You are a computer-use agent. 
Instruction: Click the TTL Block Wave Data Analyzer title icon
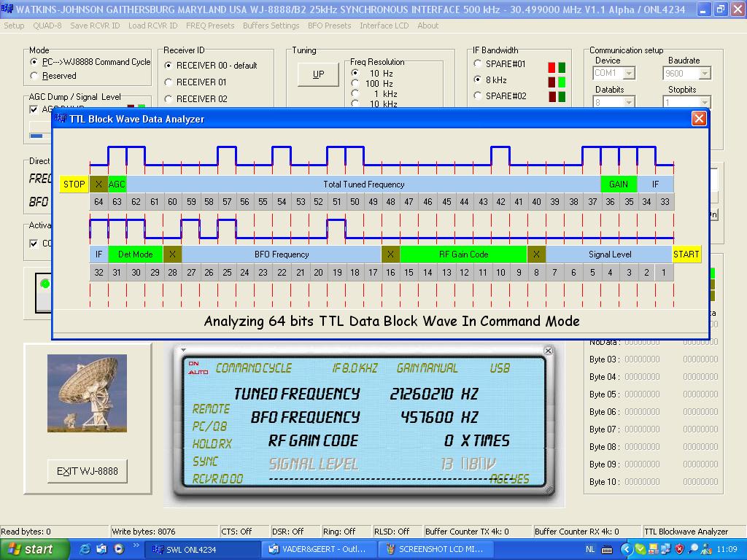click(x=61, y=119)
